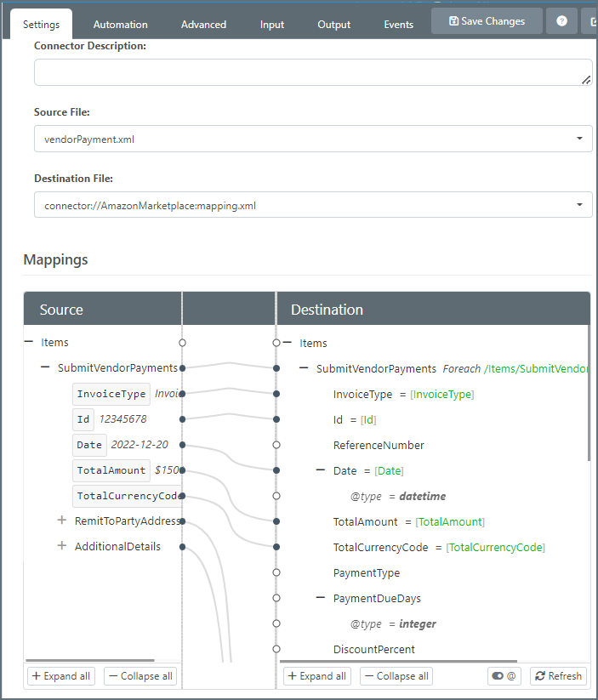Image resolution: width=598 pixels, height=700 pixels.
Task: Click the Refresh button in Destination panel
Action: tap(558, 676)
